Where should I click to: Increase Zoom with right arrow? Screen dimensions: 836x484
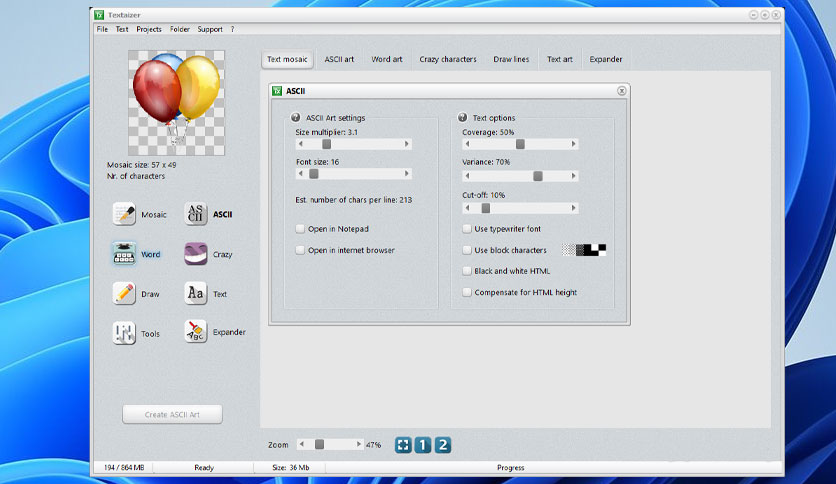(x=359, y=444)
